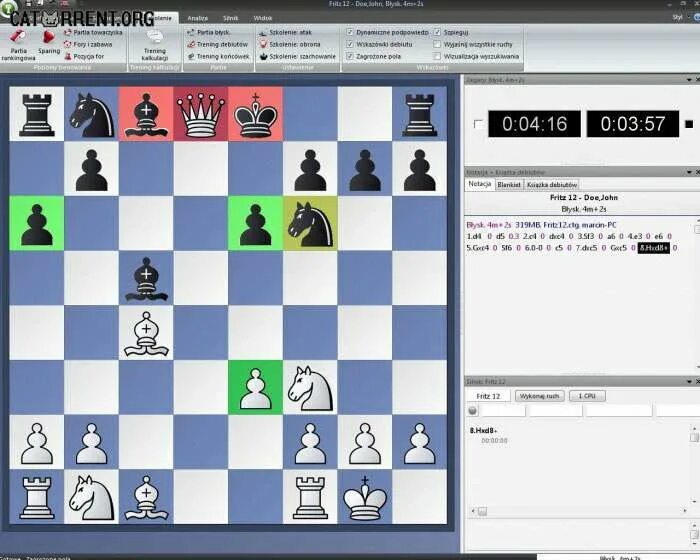Viewport: 700px width, 560px height.
Task: Click the white bishop on c4
Action: pos(146,333)
